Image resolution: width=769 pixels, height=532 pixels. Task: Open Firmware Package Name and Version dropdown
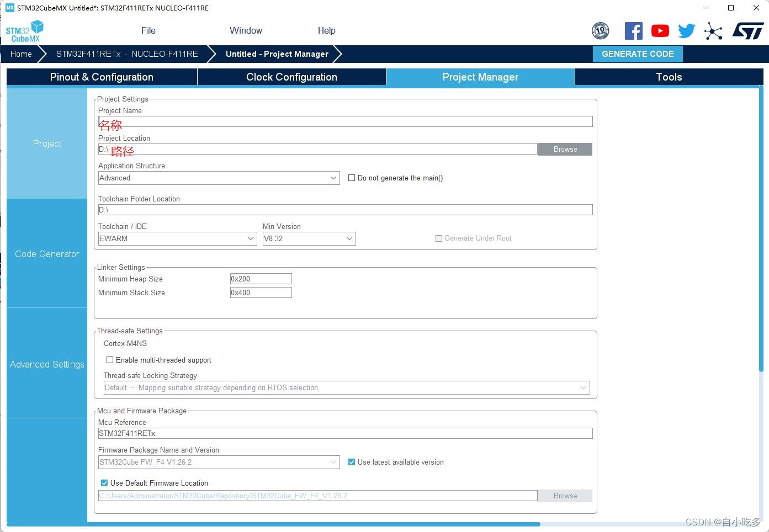click(x=219, y=462)
